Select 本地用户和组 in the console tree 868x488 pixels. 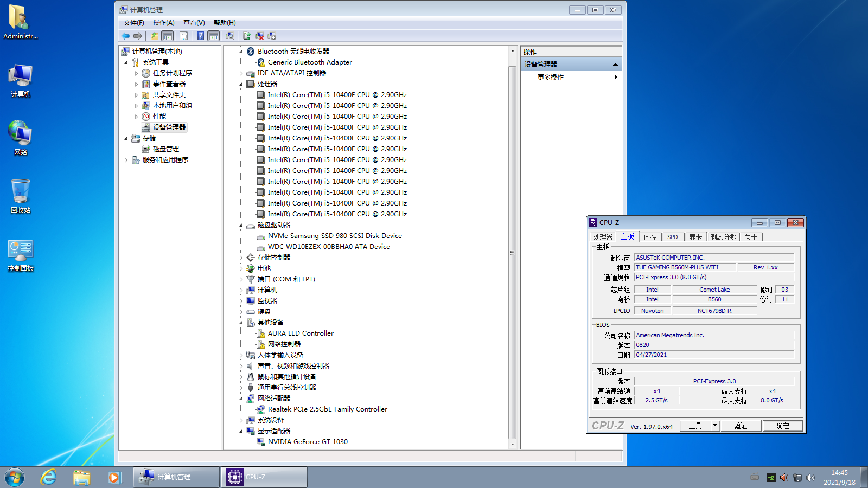173,106
